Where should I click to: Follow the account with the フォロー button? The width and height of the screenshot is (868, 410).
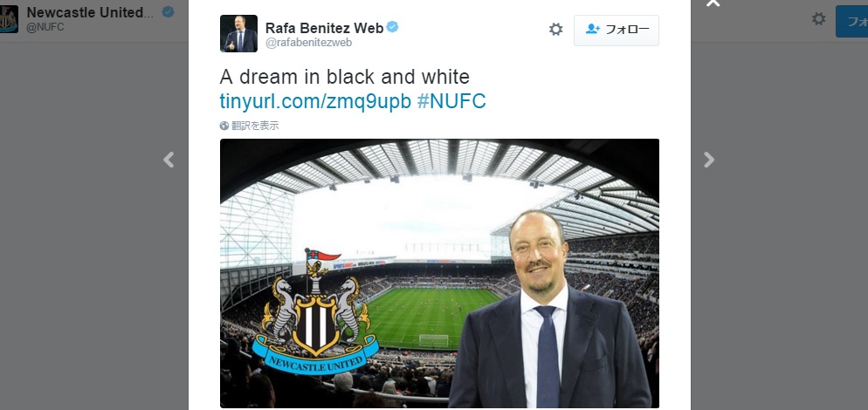coord(617,30)
